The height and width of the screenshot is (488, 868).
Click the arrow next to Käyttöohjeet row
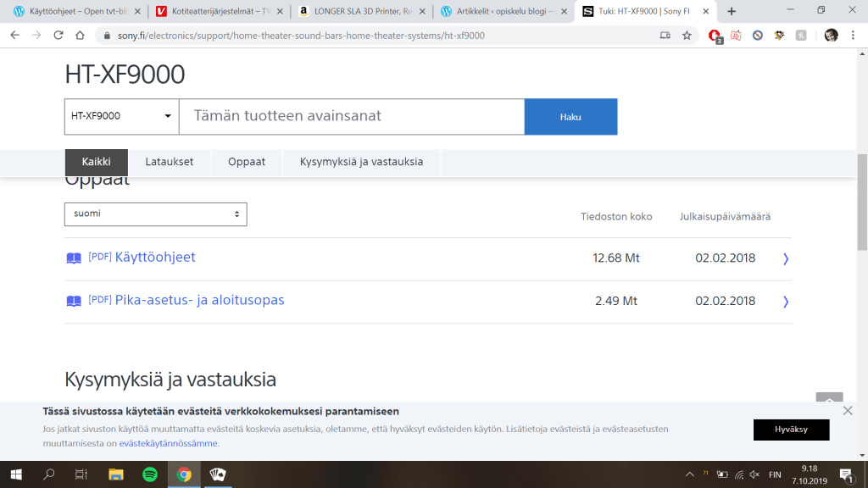pos(786,258)
